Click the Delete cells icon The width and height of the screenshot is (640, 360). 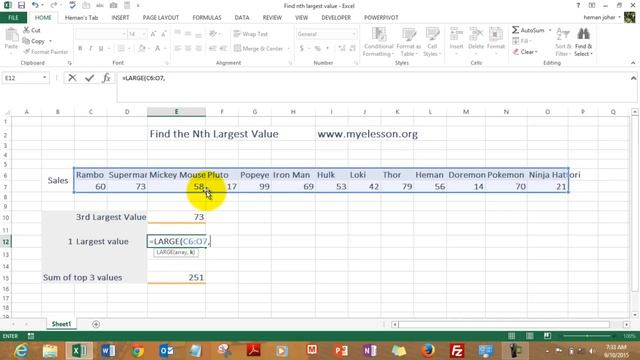476,34
